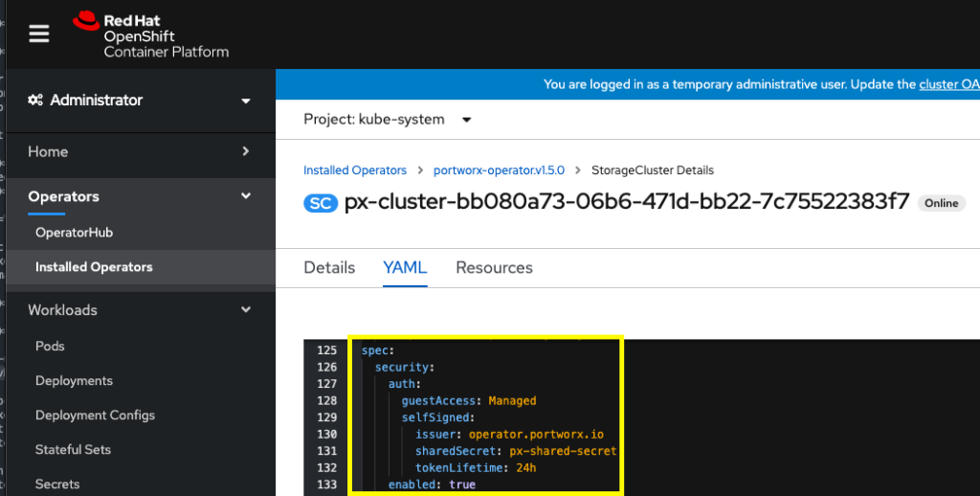Click line number 125 in editor gutter
Image resolution: width=980 pixels, height=496 pixels.
(327, 350)
